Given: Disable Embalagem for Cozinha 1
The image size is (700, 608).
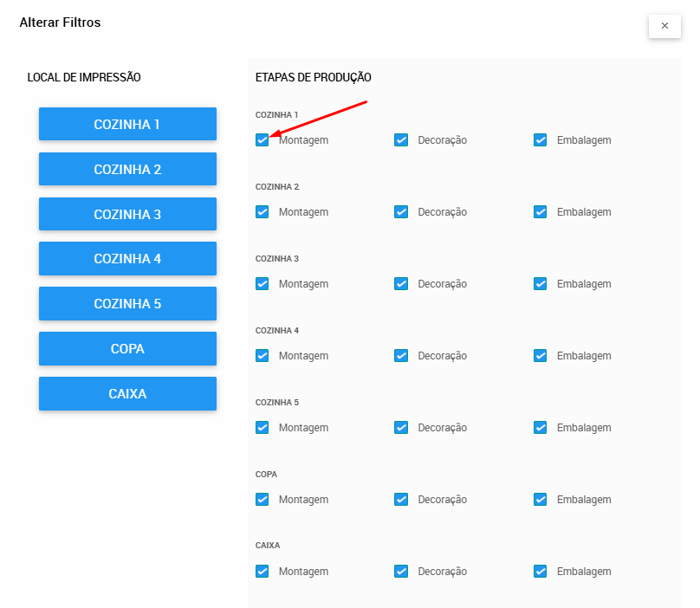Looking at the screenshot, I should (x=541, y=140).
